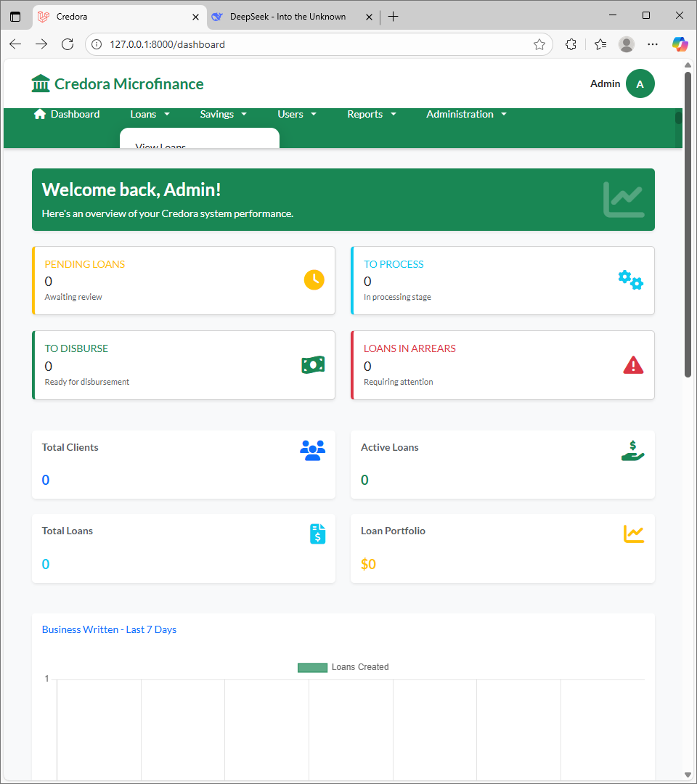697x784 pixels.
Task: Expand the Savings dropdown menu
Action: (223, 114)
